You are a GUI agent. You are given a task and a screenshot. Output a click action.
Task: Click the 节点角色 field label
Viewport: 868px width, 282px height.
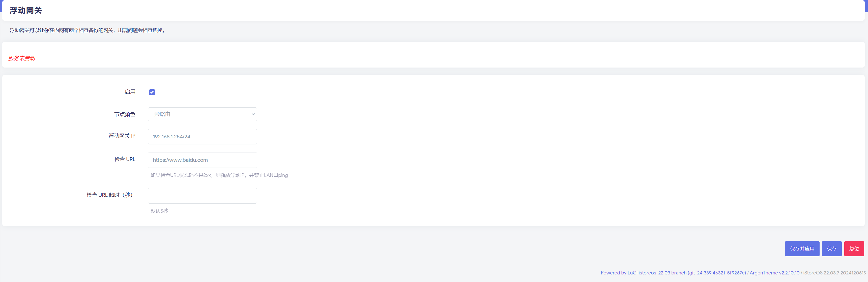[125, 114]
